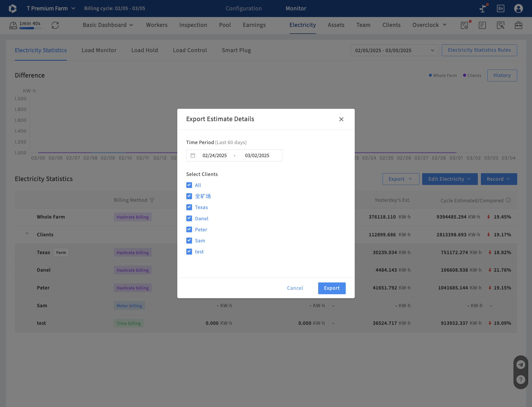The height and width of the screenshot is (407, 532).
Task: Open the T Premium Farm dropdown
Action: 51,9
